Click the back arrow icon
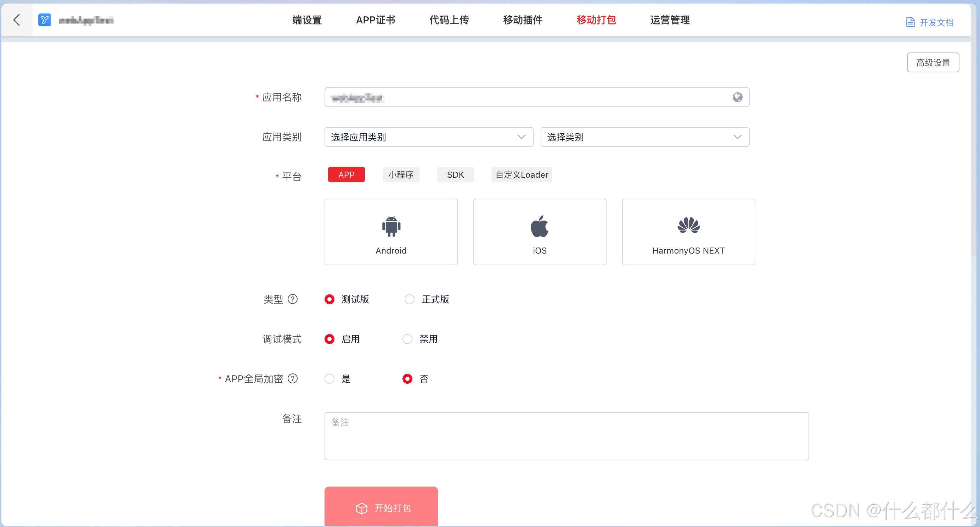Screen dimensions: 980x527 (x=17, y=20)
